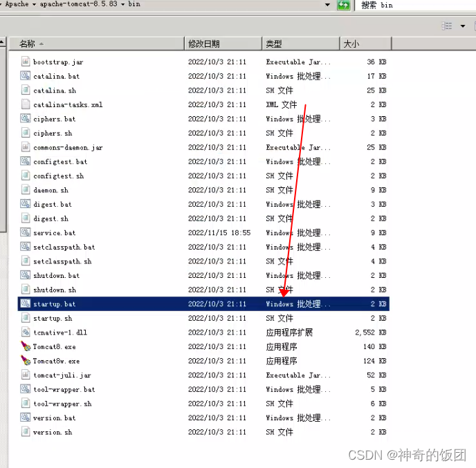Click the 应用程序扩展 type cell
The height and width of the screenshot is (468, 476).
pos(289,333)
